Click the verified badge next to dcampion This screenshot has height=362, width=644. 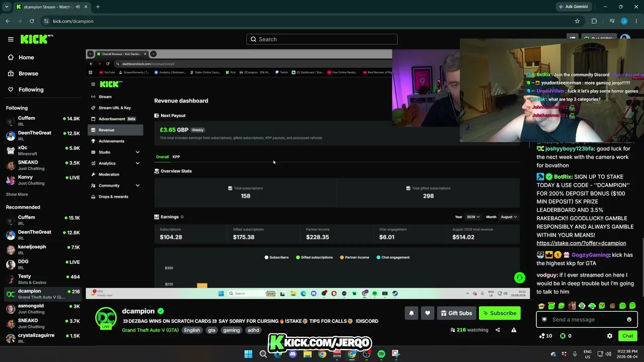click(160, 311)
